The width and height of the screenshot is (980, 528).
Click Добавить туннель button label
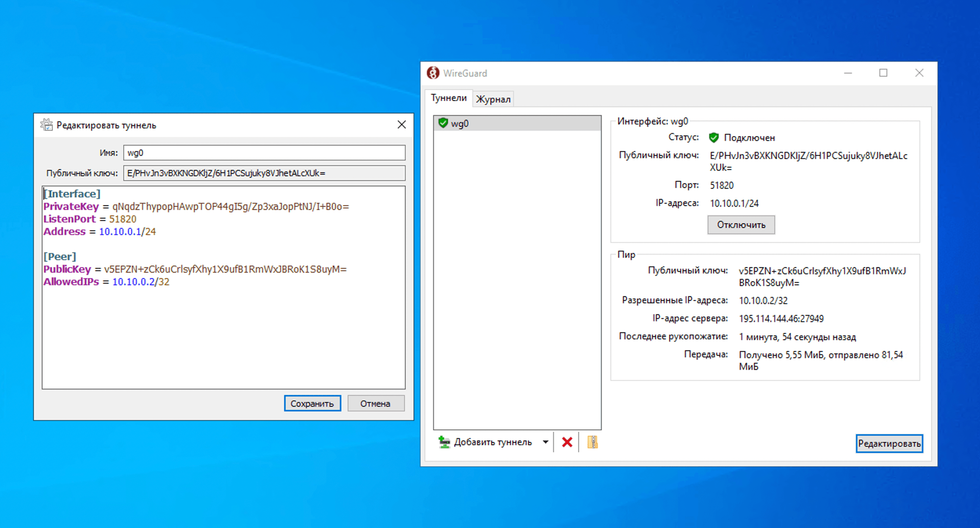(493, 442)
